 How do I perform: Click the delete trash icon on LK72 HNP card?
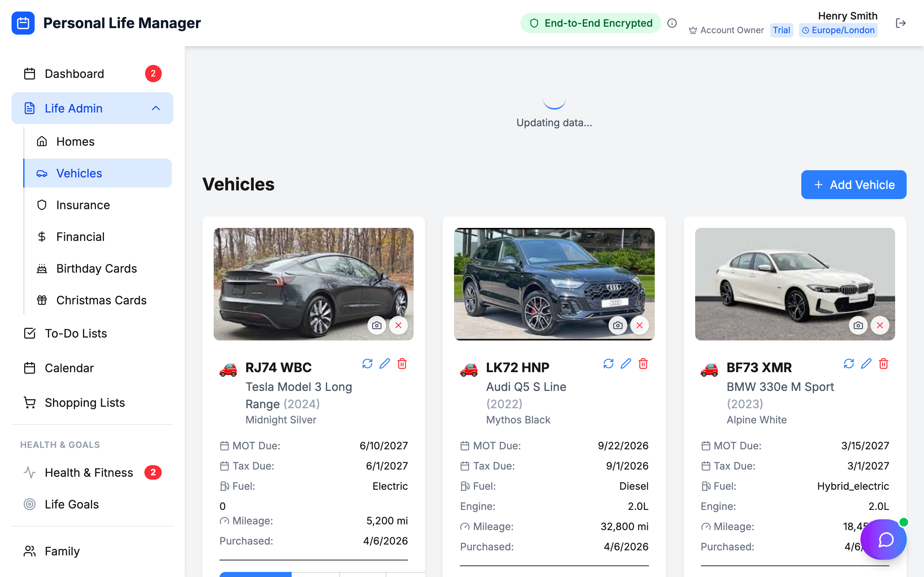(x=643, y=364)
